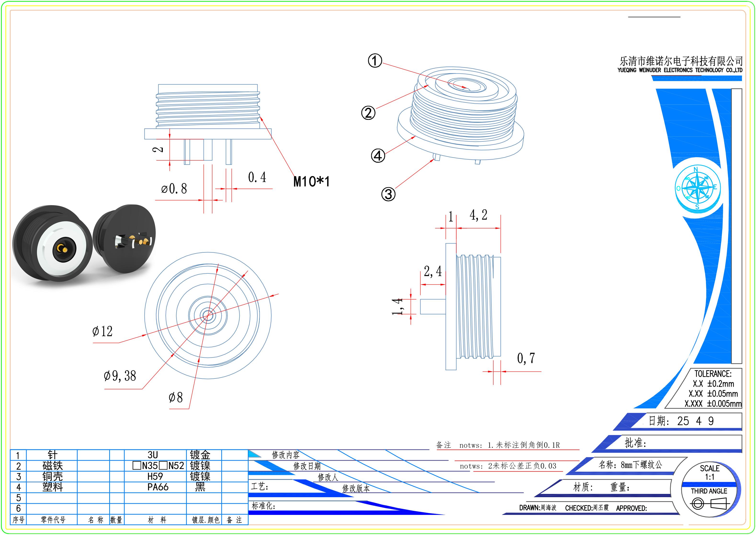The height and width of the screenshot is (535, 756).
Task: Select the ø9,38 diameter dimension
Action: tap(120, 376)
